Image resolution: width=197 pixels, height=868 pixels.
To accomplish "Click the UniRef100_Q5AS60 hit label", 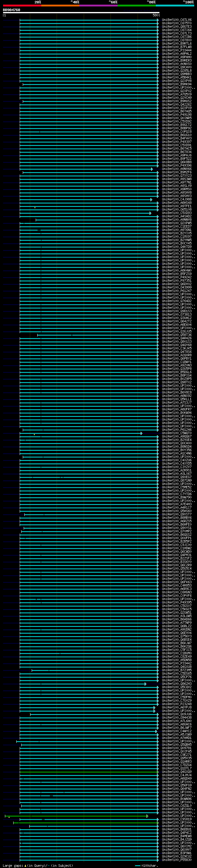I will coord(176,511).
